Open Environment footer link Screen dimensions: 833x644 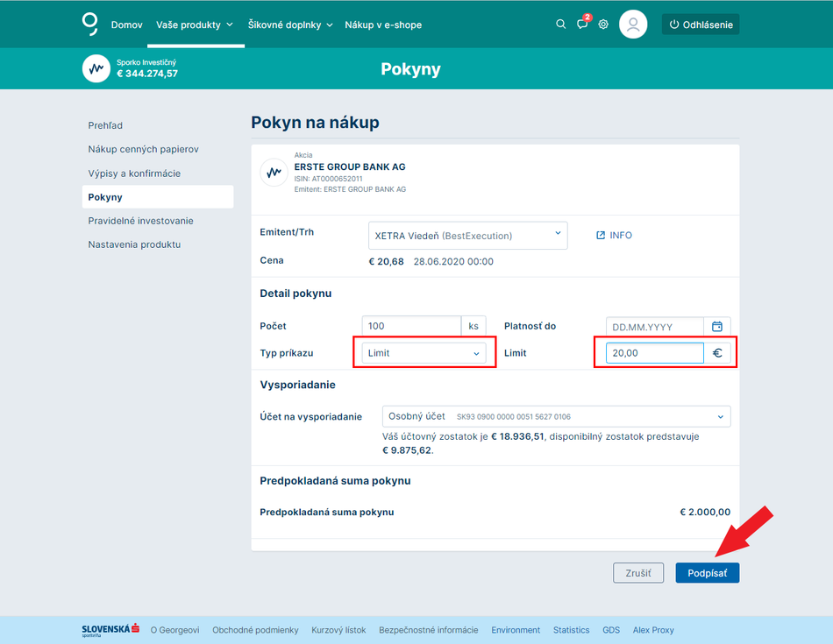pos(516,630)
